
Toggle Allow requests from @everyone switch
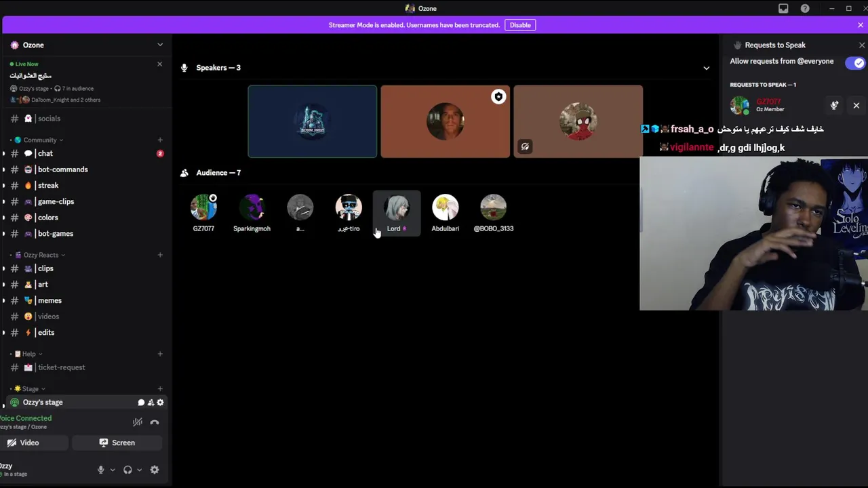click(855, 63)
